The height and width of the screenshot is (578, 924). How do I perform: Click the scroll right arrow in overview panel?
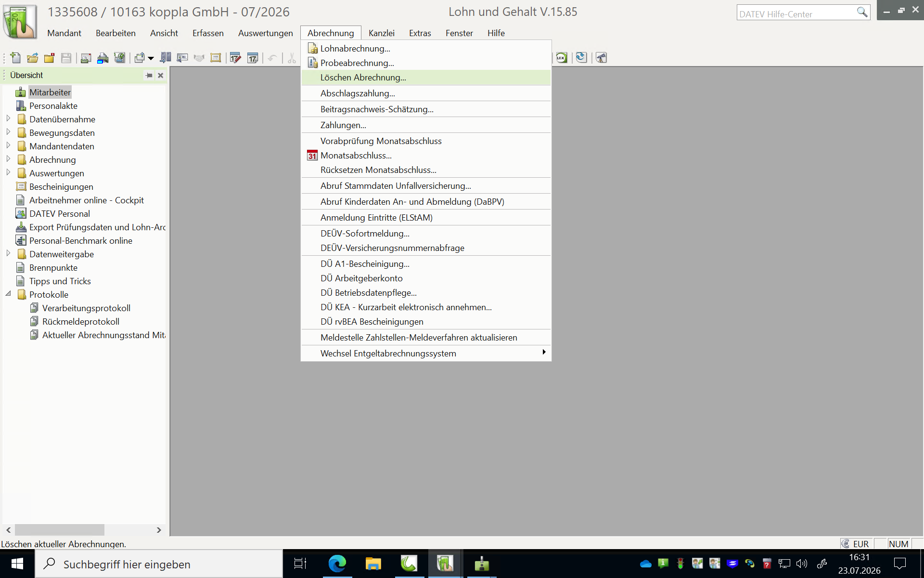159,530
